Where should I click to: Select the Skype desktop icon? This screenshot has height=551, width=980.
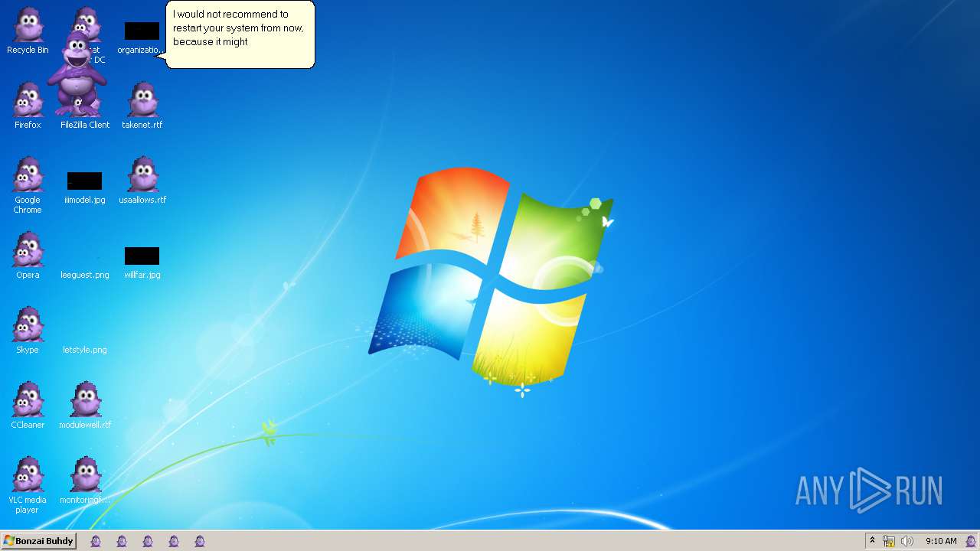(x=28, y=325)
